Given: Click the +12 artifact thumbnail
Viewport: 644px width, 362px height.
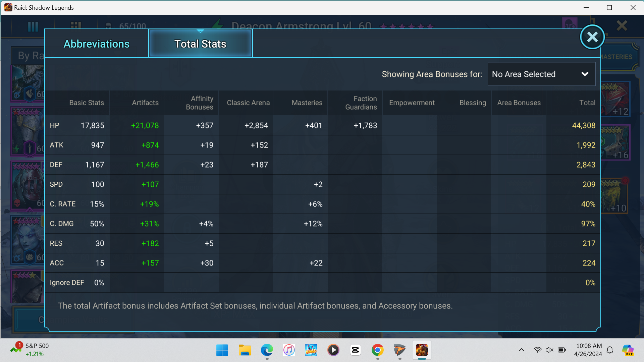Looking at the screenshot, I should [615, 99].
